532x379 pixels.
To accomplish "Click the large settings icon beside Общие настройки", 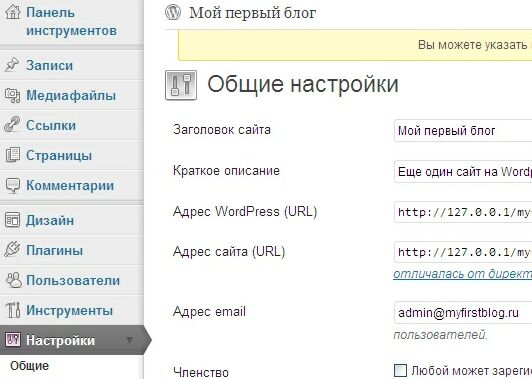I will tap(181, 85).
